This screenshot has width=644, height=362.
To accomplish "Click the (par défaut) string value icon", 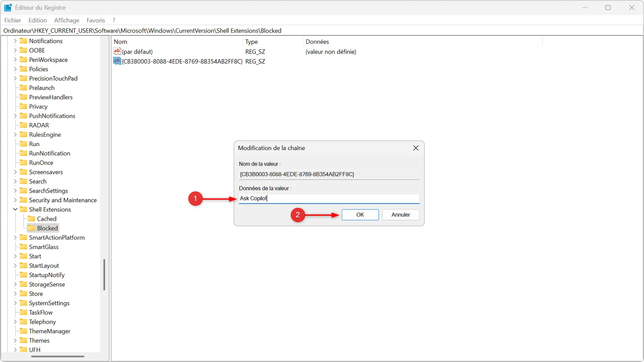I will [x=117, y=51].
